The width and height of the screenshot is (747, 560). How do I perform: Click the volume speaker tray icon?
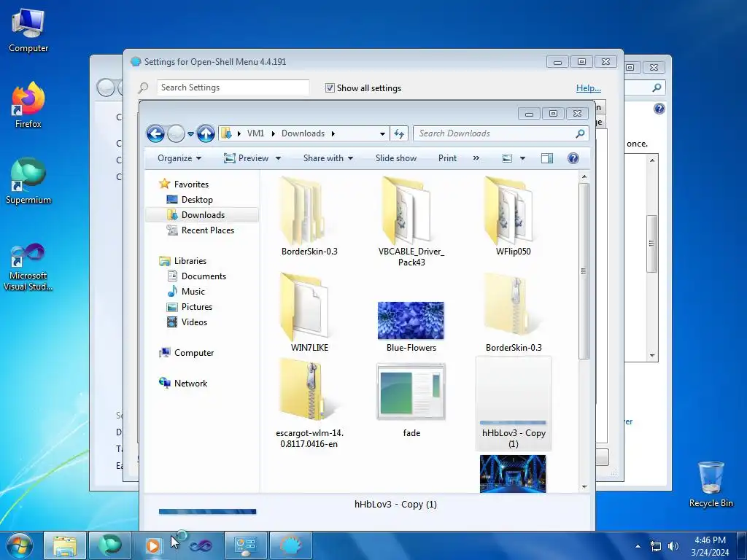pos(673,546)
